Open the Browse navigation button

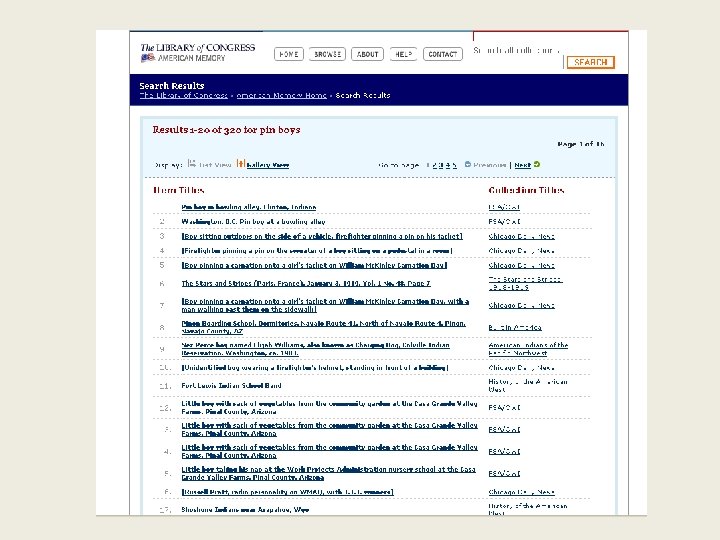pyautogui.click(x=327, y=54)
